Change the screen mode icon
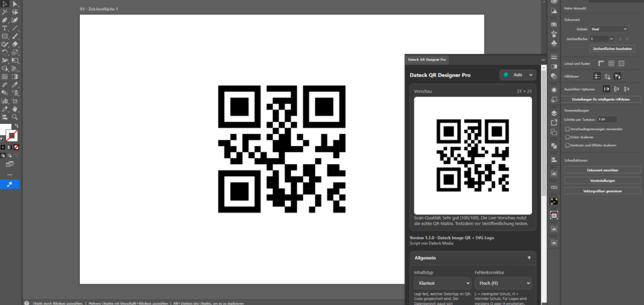The image size is (644, 305). coord(10,165)
